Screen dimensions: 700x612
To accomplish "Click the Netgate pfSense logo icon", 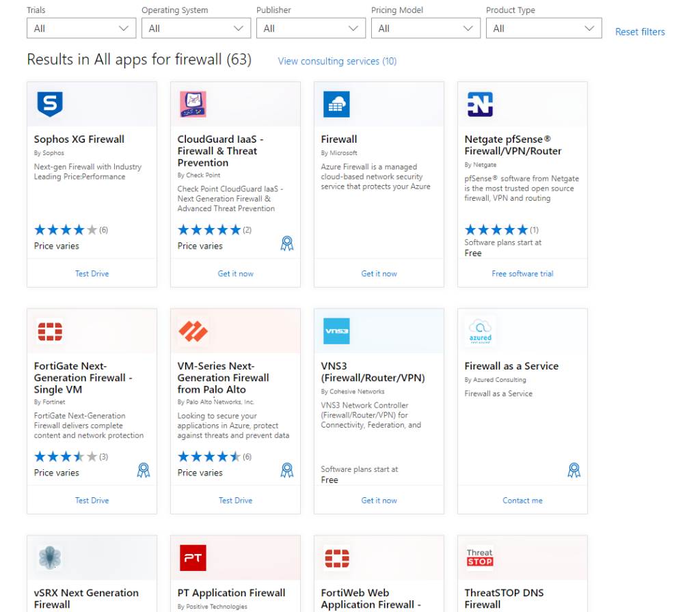I will tap(480, 104).
